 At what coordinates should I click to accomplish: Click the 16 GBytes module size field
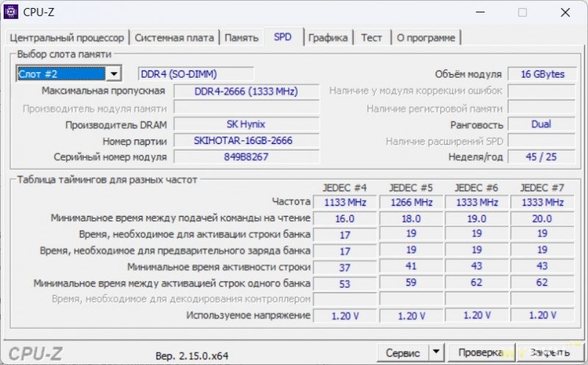[x=542, y=74]
